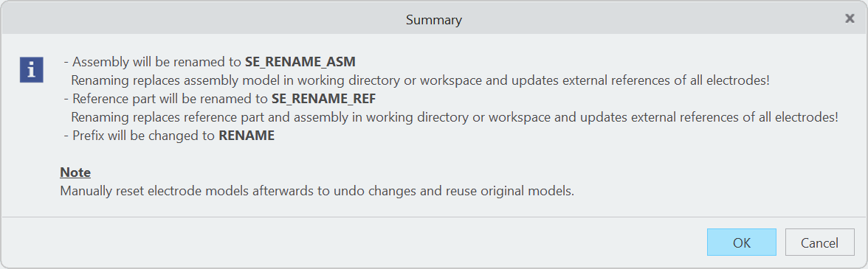The height and width of the screenshot is (269, 868).
Task: Click the Summary title text
Action: pos(434,20)
